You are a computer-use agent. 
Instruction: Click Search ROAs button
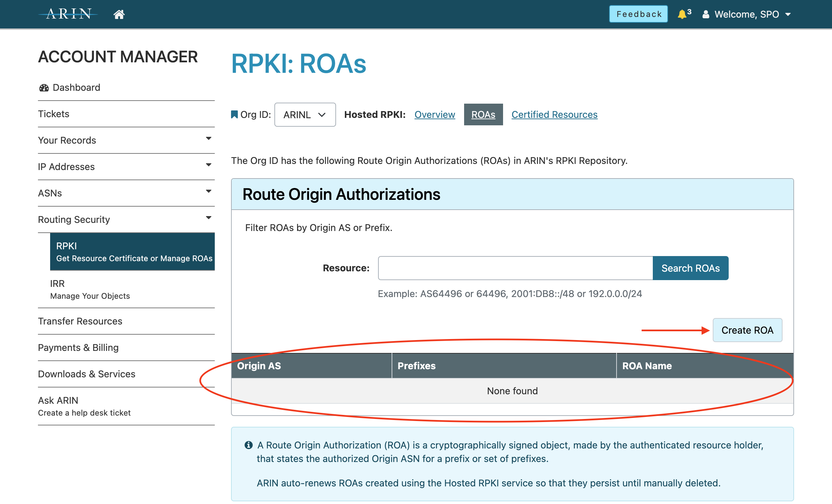[690, 268]
